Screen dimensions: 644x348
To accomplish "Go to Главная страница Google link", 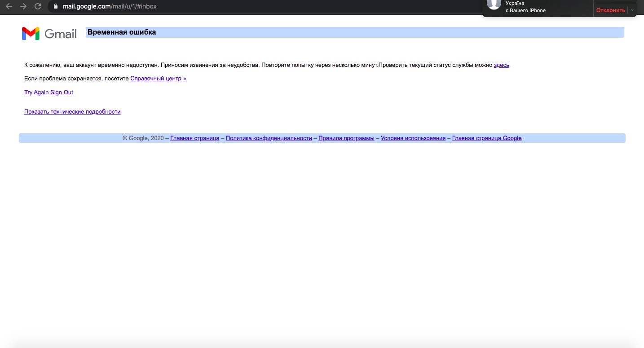I will click(486, 138).
